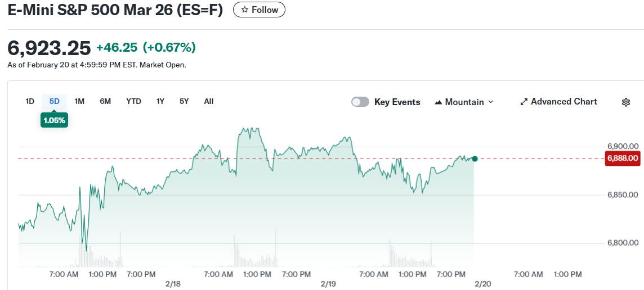644x290 pixels.
Task: Open the Mountain chart type dropdown
Action: [x=464, y=102]
